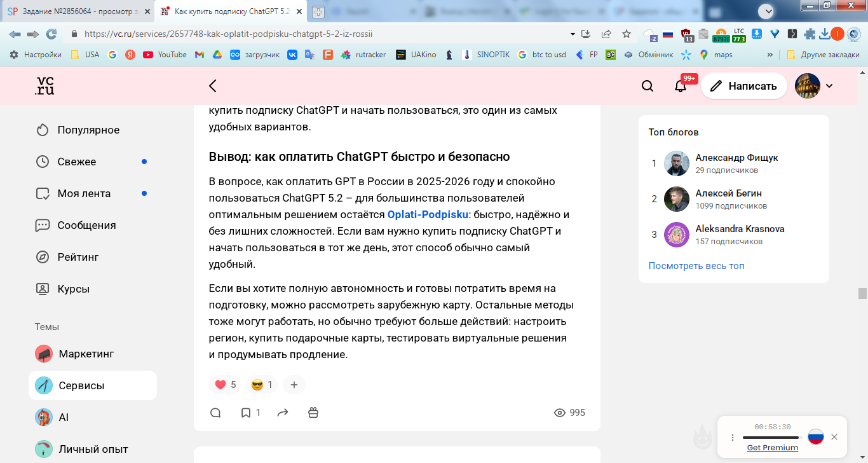The image size is (868, 463).
Task: Expand the hidden bookmarks overflow chevron
Action: [x=770, y=55]
